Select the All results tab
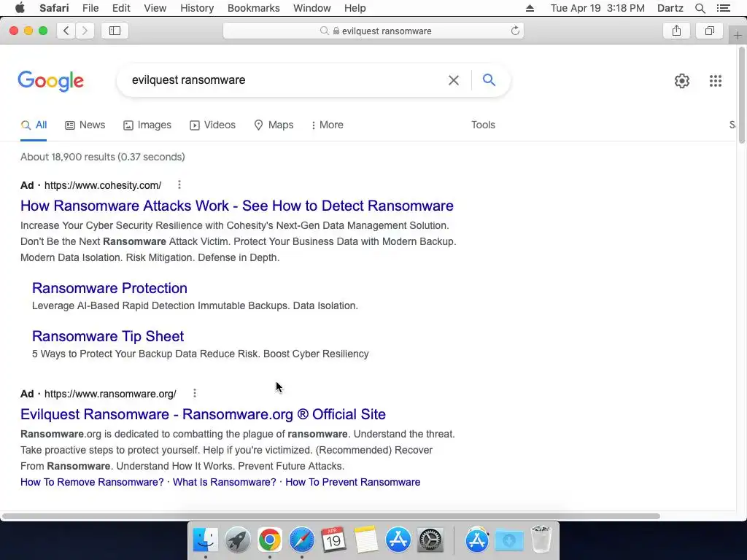Viewport: 747px width, 560px height. point(34,125)
